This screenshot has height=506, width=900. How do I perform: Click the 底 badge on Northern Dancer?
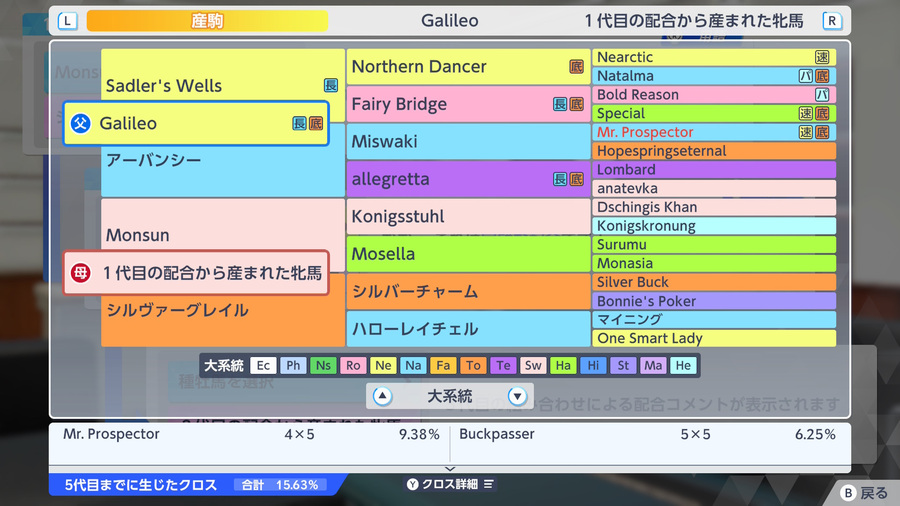coord(576,67)
